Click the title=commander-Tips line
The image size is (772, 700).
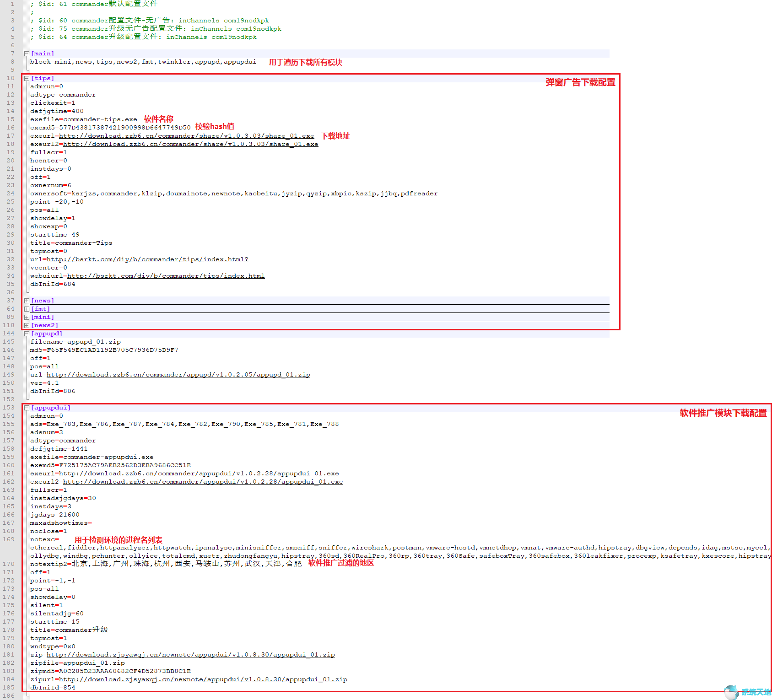coord(71,243)
